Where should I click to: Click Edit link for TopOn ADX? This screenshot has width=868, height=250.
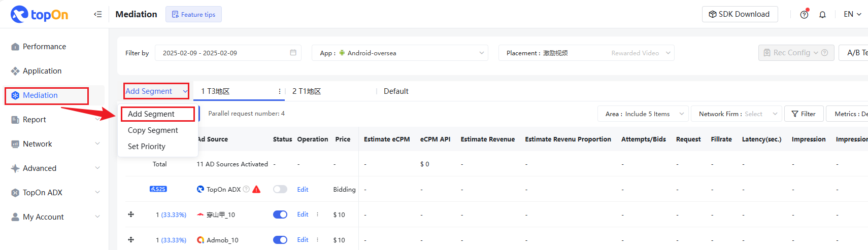(303, 189)
